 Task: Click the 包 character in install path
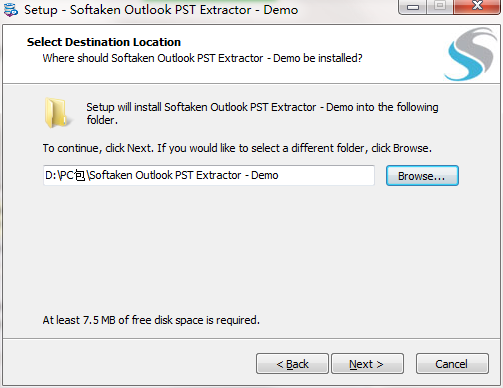[80, 175]
